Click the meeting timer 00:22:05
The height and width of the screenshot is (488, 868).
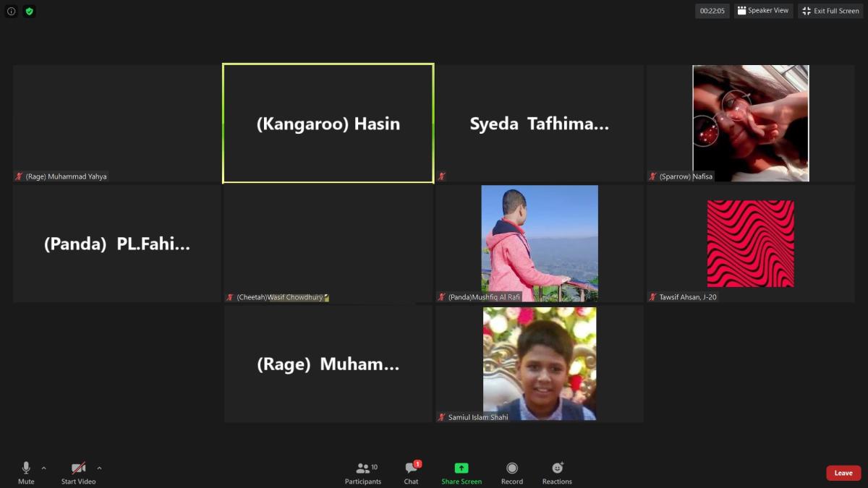coord(712,11)
